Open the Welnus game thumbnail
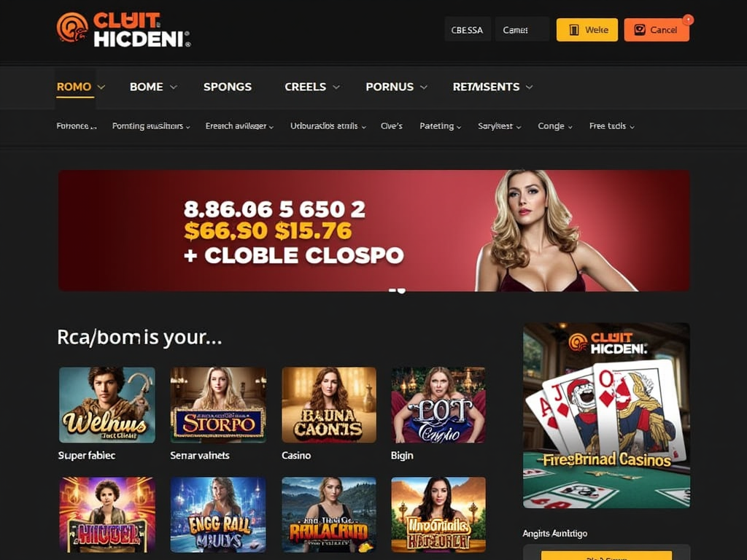Screen dimensions: 747x560 click(x=107, y=405)
